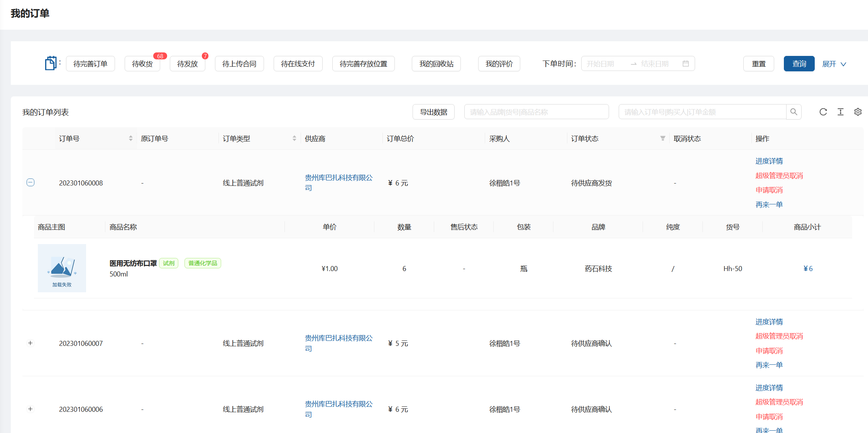Open supplier link in order 202301060008
Image resolution: width=868 pixels, height=433 pixels.
click(x=339, y=183)
